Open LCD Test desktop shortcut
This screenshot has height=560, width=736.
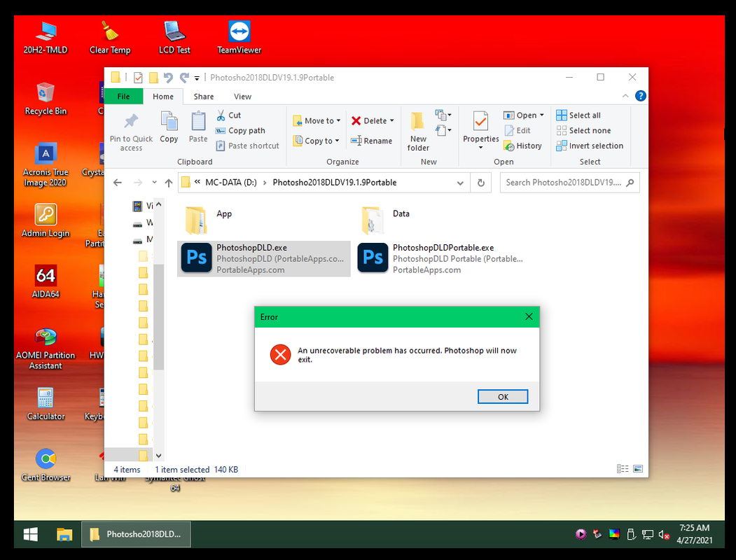pos(174,38)
